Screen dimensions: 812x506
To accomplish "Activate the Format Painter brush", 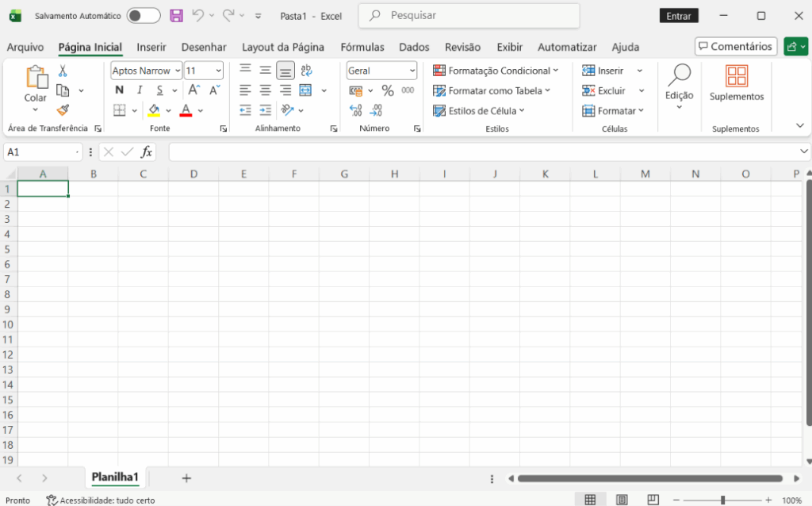I will [x=63, y=109].
